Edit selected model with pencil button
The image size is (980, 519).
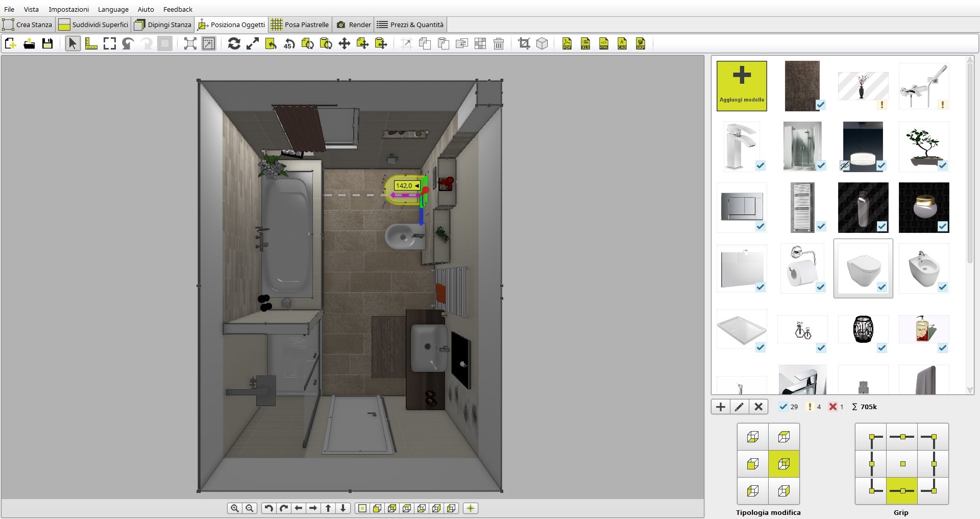739,407
